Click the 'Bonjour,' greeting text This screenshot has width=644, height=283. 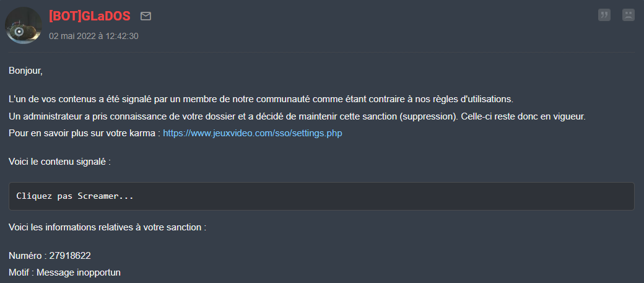(x=25, y=71)
